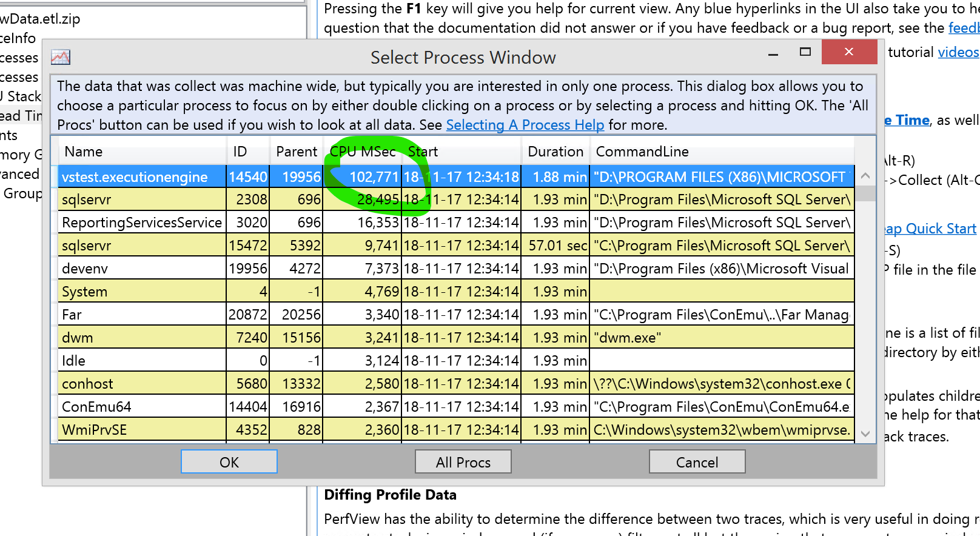Sort by the CPU MSec column header
Screen dimensions: 980x536
point(363,152)
